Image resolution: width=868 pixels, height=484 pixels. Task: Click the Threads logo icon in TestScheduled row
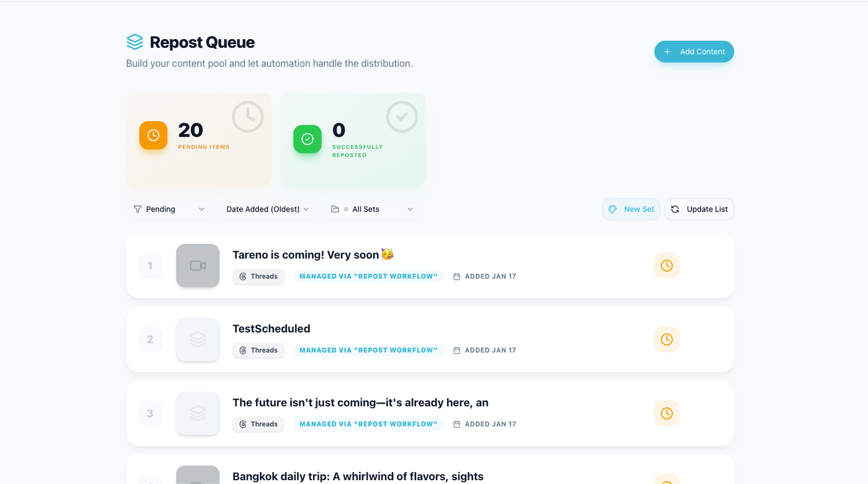243,351
